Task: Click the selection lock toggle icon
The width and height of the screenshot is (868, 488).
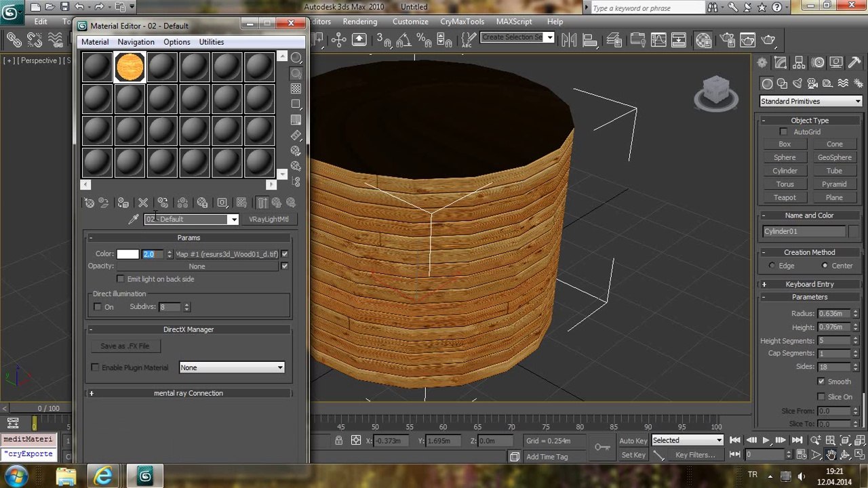Action: (x=338, y=441)
